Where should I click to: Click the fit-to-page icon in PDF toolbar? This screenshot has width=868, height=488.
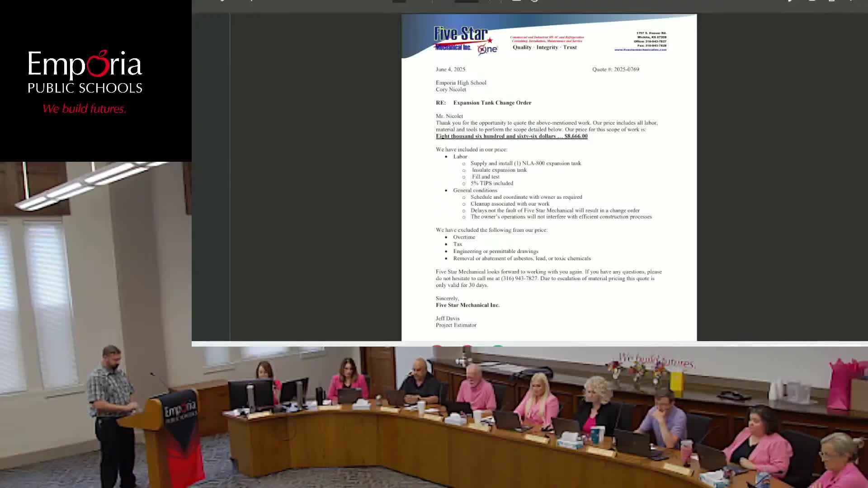tap(516, 1)
